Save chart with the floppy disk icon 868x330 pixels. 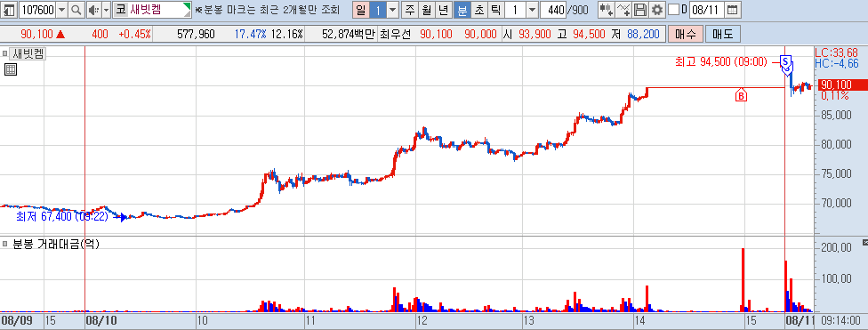click(x=640, y=10)
